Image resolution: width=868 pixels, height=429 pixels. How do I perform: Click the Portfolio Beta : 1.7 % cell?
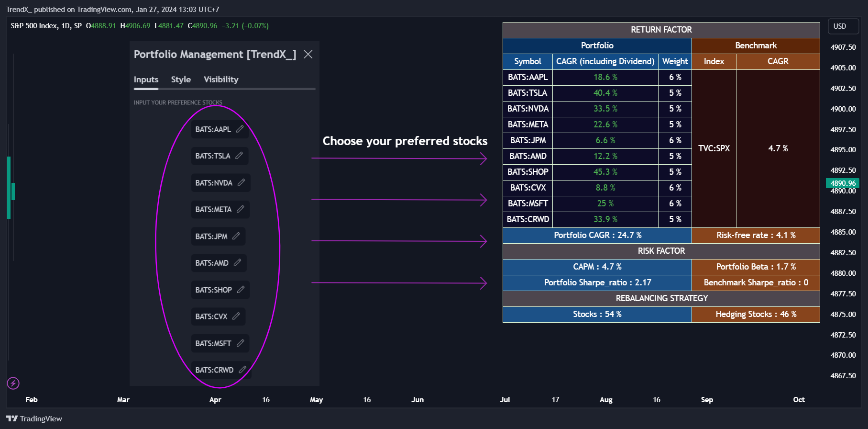[756, 267]
